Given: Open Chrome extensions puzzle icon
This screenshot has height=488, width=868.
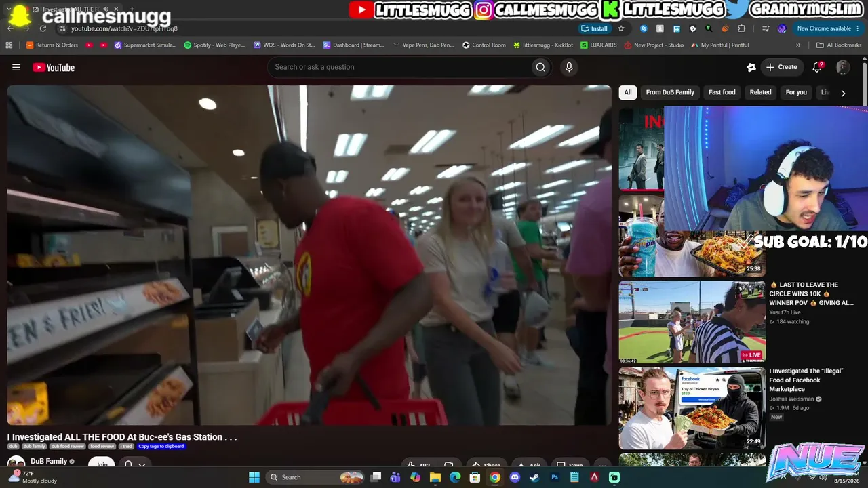Looking at the screenshot, I should (741, 28).
